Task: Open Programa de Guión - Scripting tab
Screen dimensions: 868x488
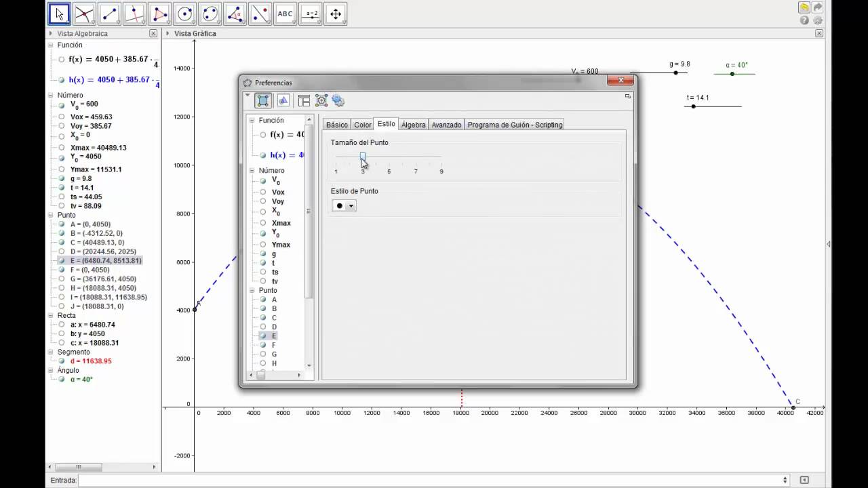Action: click(515, 125)
